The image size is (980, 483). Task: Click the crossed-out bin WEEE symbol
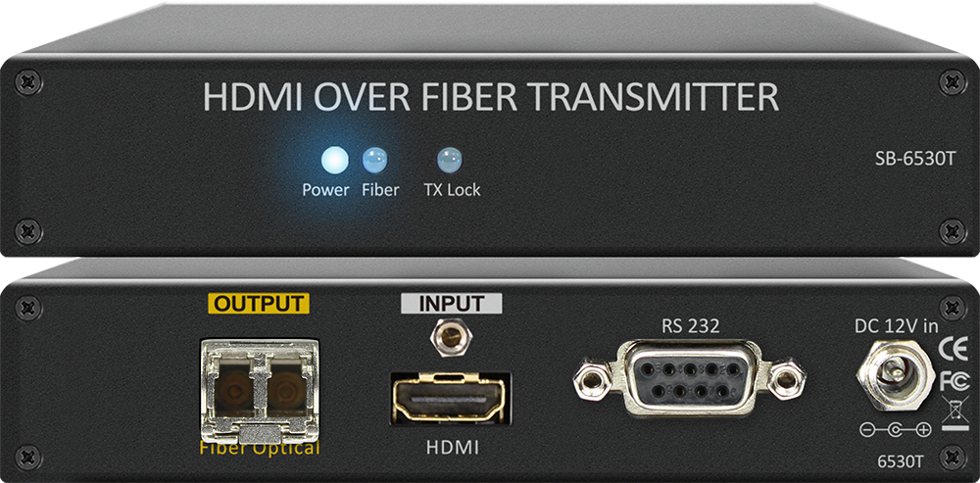(955, 414)
